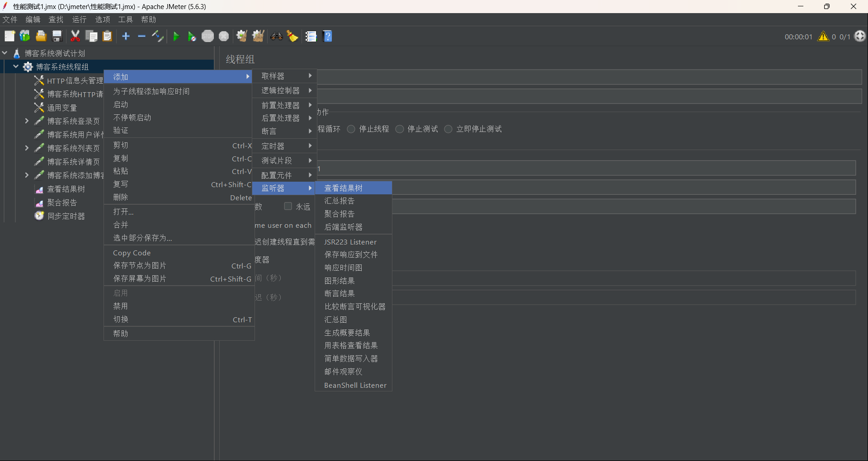Click the blue minus Collapse All icon
Image resolution: width=868 pixels, height=461 pixels.
click(142, 36)
